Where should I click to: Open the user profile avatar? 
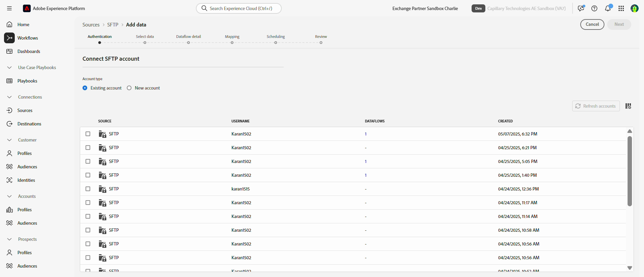coord(635,8)
